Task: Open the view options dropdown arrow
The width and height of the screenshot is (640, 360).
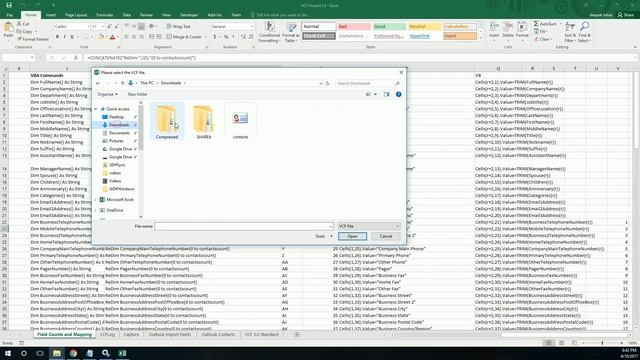Action: tap(376, 94)
